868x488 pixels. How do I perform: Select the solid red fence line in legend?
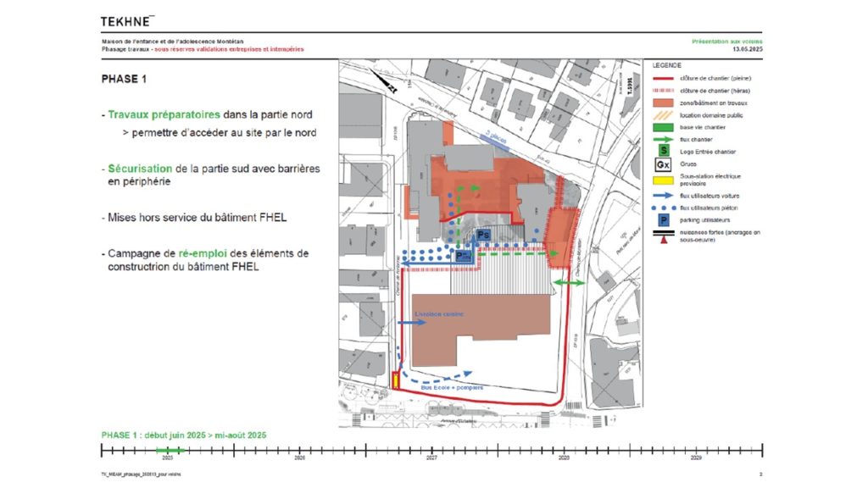pos(663,79)
